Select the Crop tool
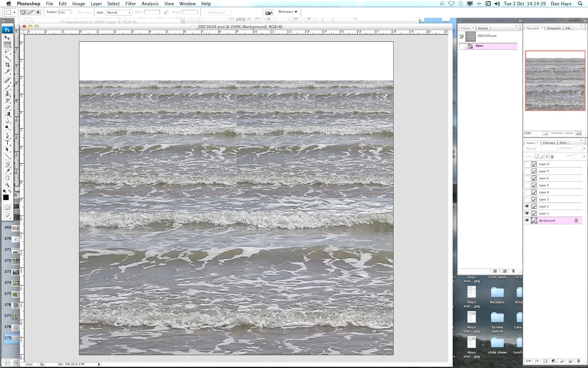This screenshot has width=588, height=368. pos(7,65)
